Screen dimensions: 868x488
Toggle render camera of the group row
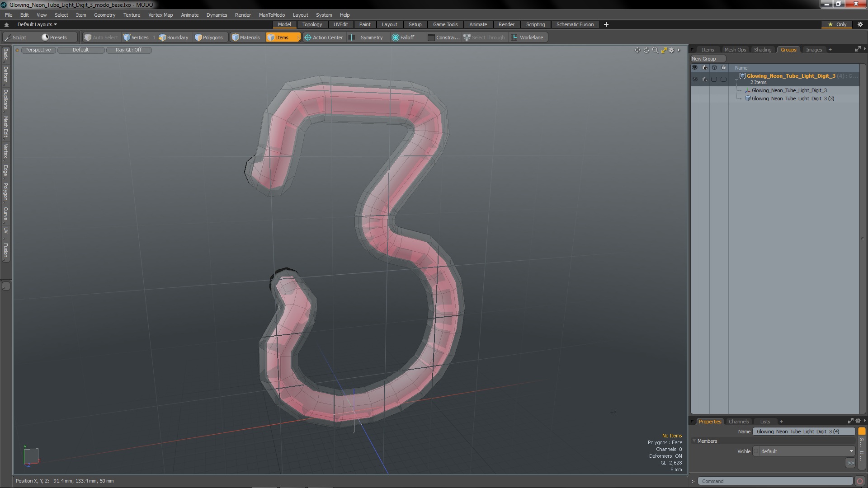tap(704, 79)
